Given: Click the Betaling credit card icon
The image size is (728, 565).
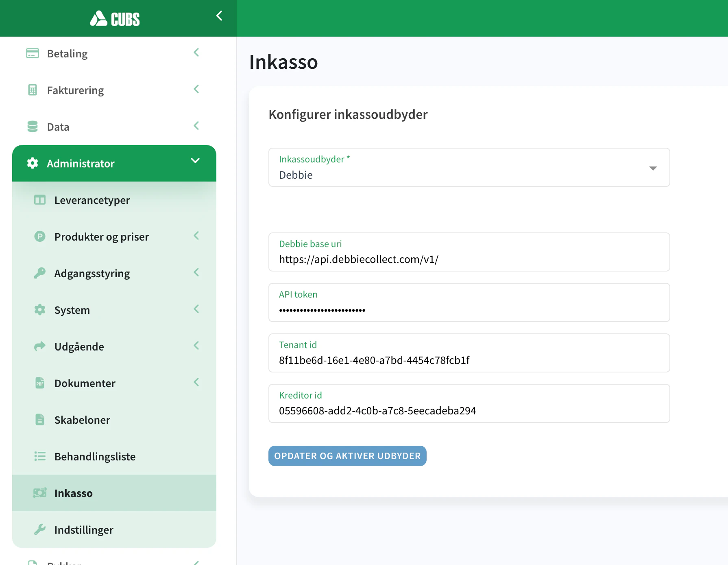Looking at the screenshot, I should click(33, 53).
